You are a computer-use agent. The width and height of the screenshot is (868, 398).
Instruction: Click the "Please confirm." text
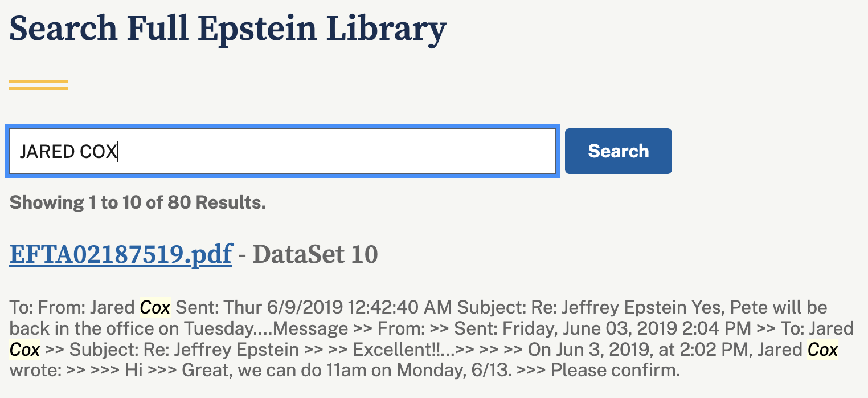click(x=616, y=371)
